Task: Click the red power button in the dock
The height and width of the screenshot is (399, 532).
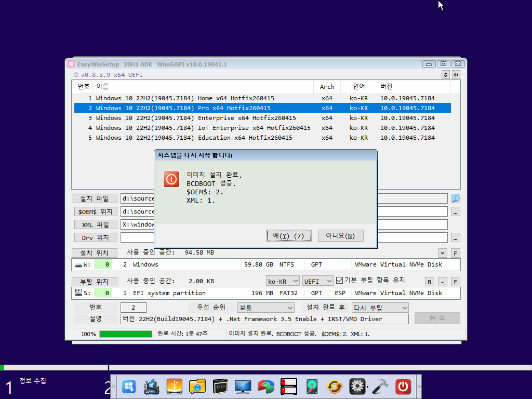Action: coord(403,387)
